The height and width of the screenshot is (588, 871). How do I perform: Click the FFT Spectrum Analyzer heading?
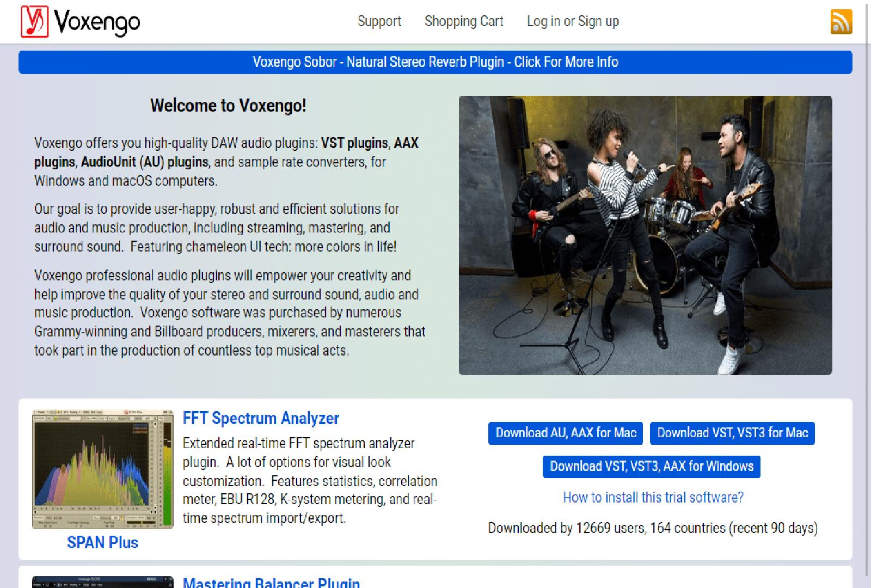[x=261, y=418]
